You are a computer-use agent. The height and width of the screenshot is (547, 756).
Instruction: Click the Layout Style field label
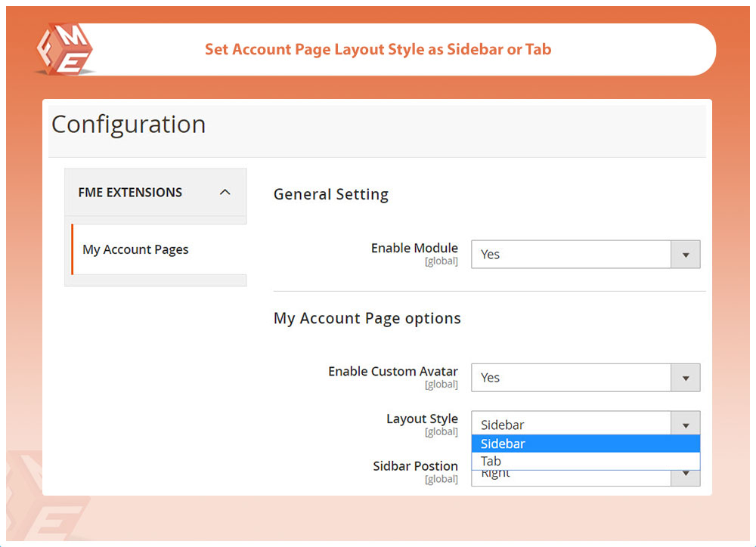click(x=422, y=419)
